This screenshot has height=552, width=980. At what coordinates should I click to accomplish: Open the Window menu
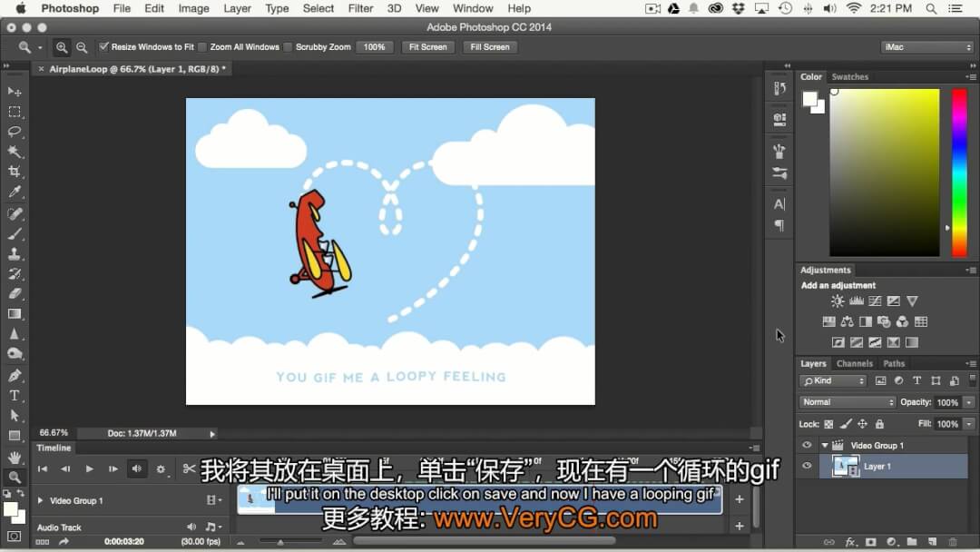point(473,8)
